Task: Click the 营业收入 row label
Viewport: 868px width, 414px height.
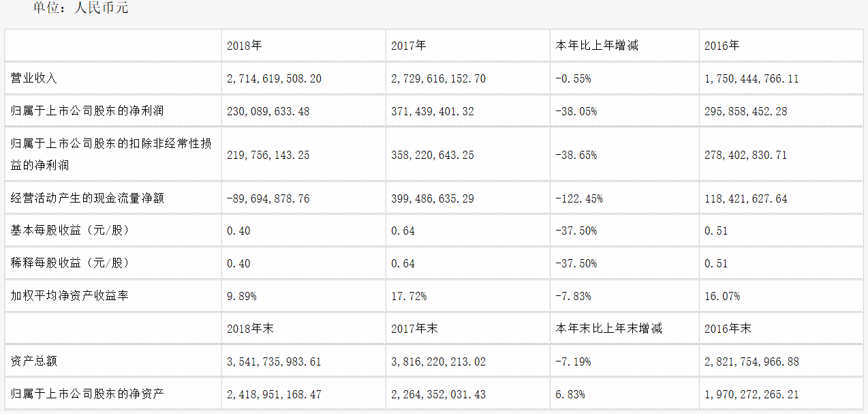Action: (x=33, y=78)
